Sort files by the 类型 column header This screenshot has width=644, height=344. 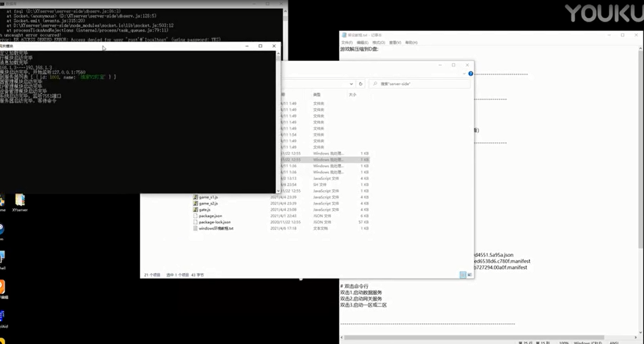tap(317, 95)
